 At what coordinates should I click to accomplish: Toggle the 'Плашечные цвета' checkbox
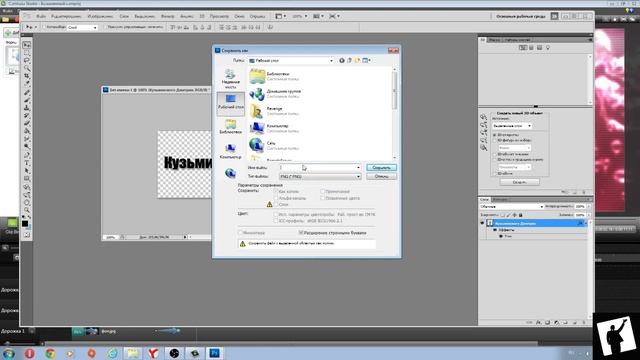[x=322, y=198]
